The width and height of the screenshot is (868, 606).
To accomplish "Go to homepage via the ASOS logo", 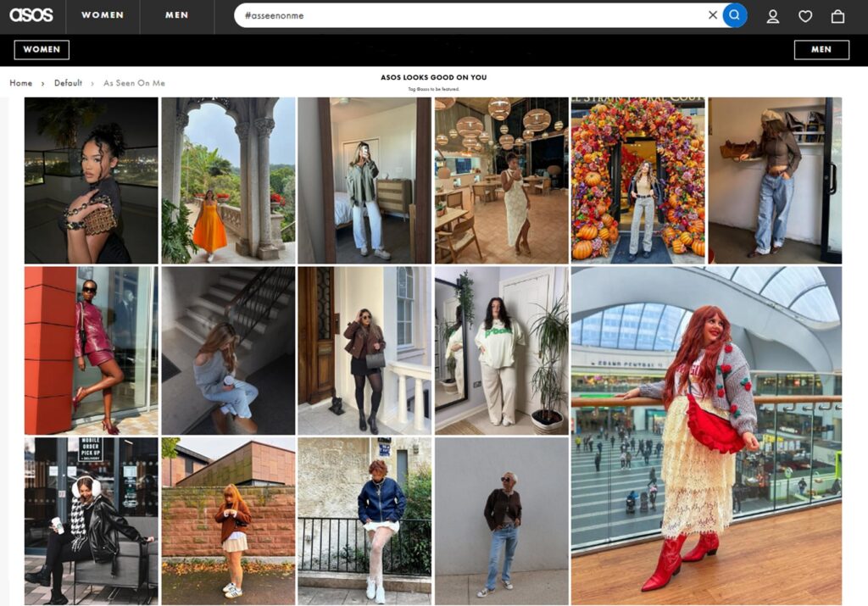I will tap(31, 15).
